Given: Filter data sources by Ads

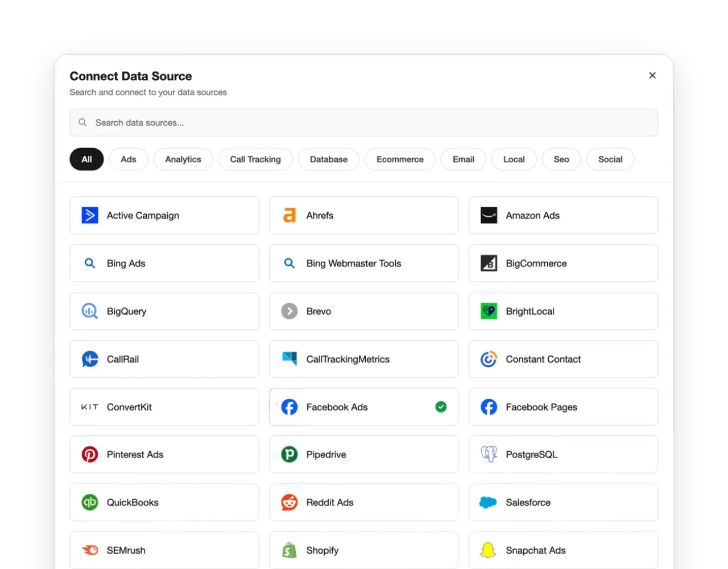Looking at the screenshot, I should click(129, 159).
